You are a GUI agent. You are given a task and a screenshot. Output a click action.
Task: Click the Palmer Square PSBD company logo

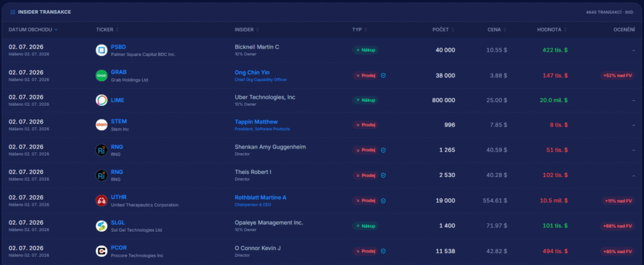point(101,50)
